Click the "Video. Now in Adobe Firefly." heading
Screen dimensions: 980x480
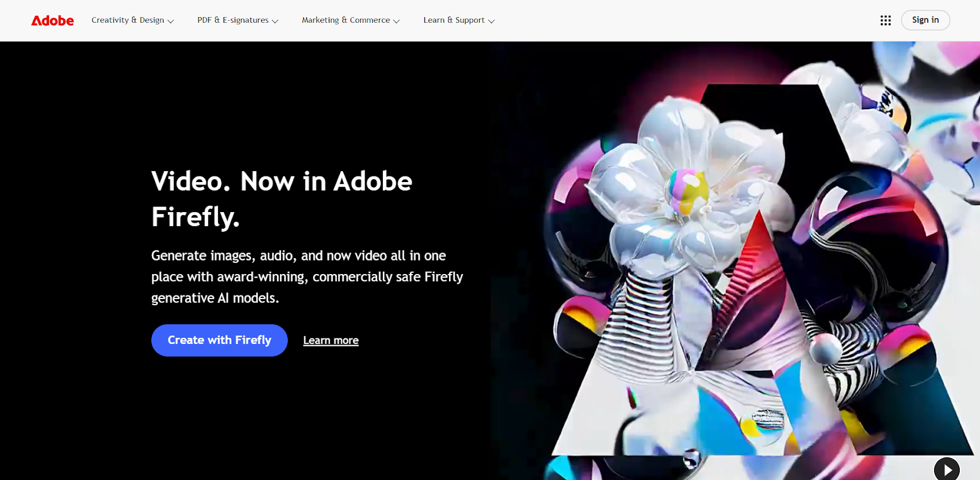click(282, 199)
